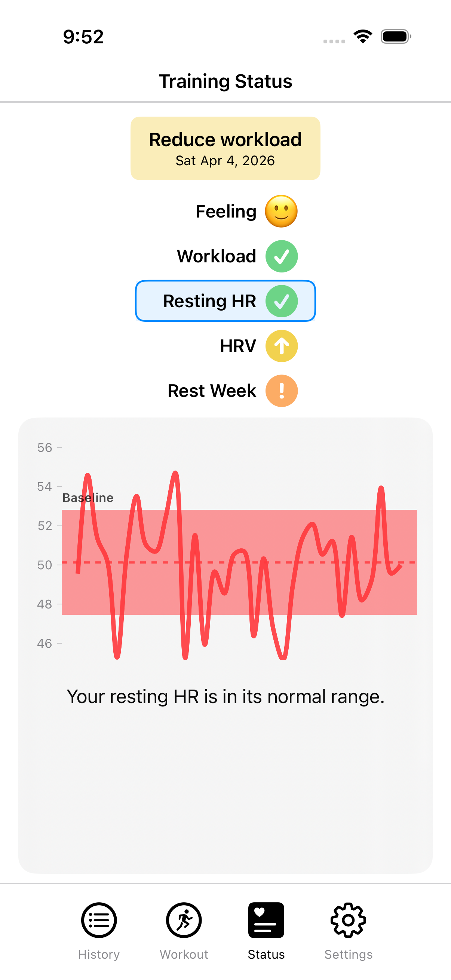This screenshot has height=980, width=451.
Task: Open the Workout runner icon
Action: click(184, 920)
